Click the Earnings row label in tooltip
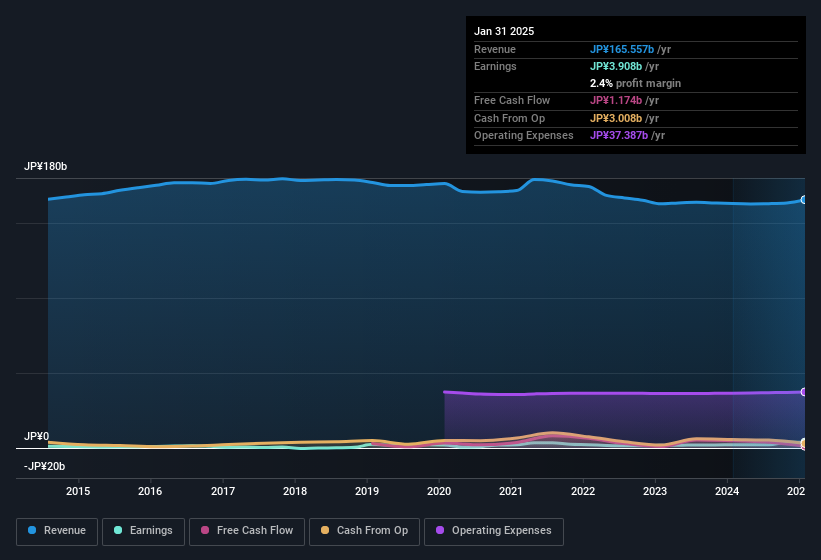This screenshot has width=821, height=560. coord(495,66)
